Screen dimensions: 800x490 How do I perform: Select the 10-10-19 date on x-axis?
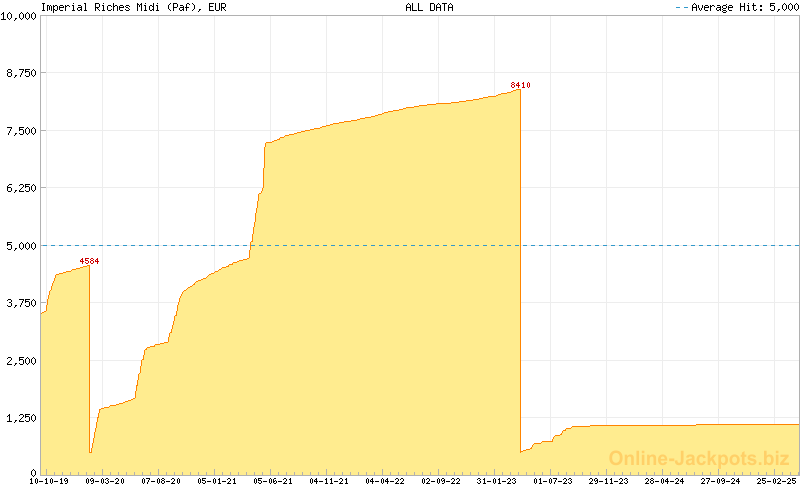point(49,481)
